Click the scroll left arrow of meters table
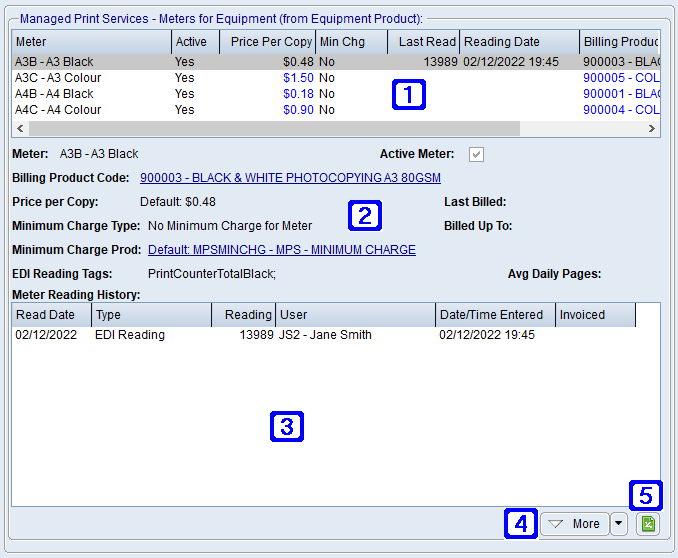The image size is (678, 558). 19,129
